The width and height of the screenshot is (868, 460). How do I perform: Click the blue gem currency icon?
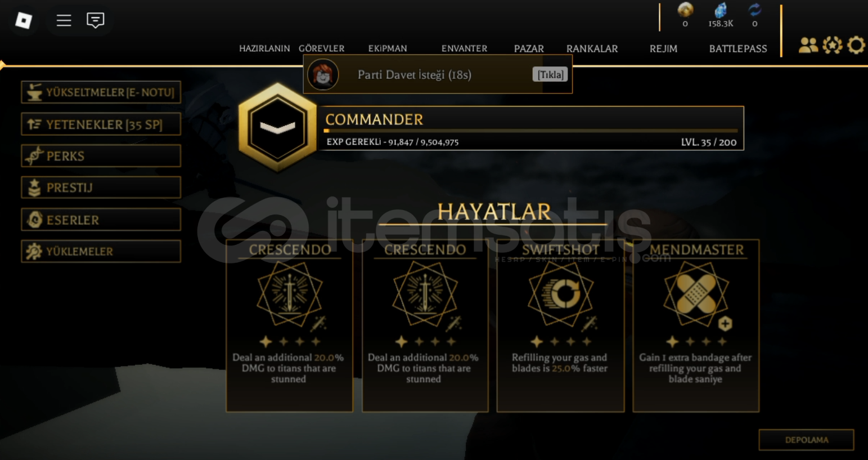point(721,10)
